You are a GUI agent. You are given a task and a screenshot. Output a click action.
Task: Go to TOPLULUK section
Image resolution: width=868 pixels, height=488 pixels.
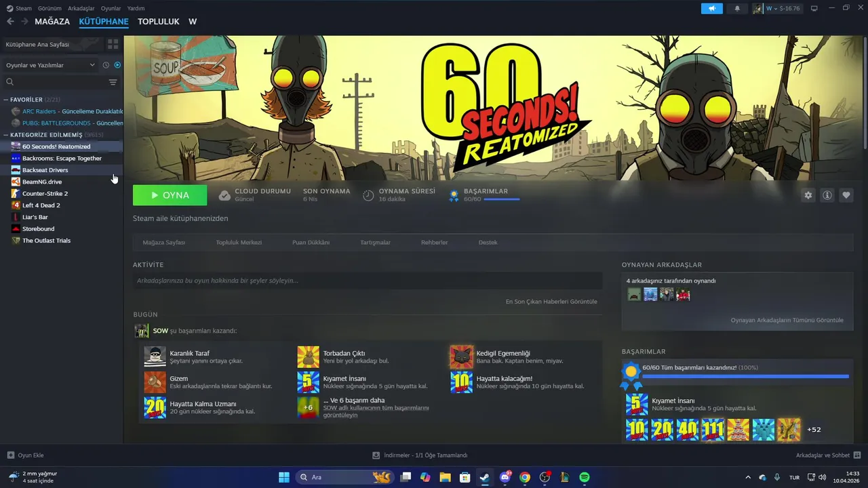point(159,22)
